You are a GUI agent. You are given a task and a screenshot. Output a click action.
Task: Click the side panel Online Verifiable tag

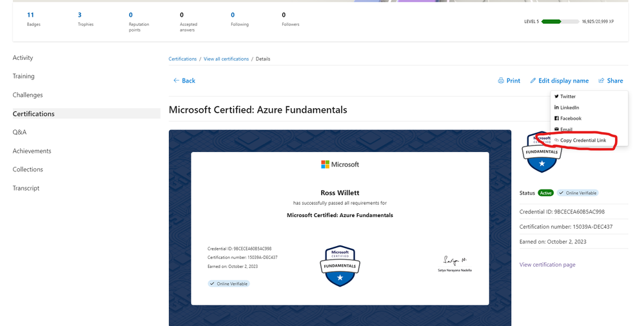(578, 193)
